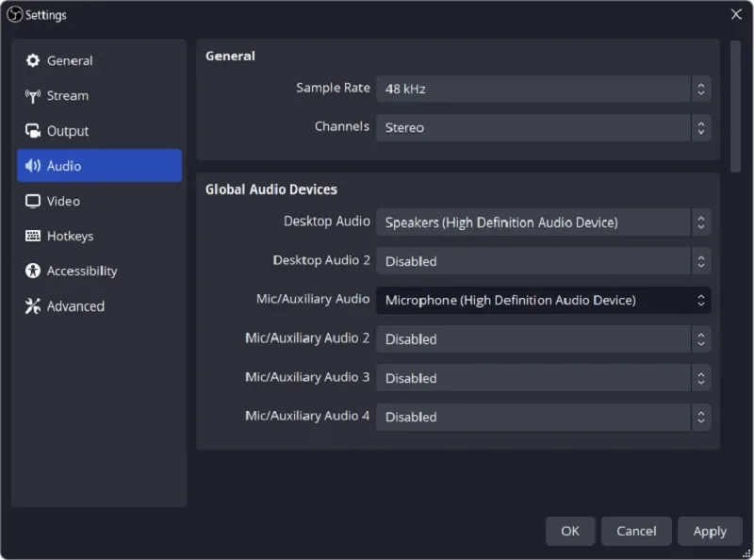Click the Video display icon
This screenshot has height=560, width=754.
point(33,201)
